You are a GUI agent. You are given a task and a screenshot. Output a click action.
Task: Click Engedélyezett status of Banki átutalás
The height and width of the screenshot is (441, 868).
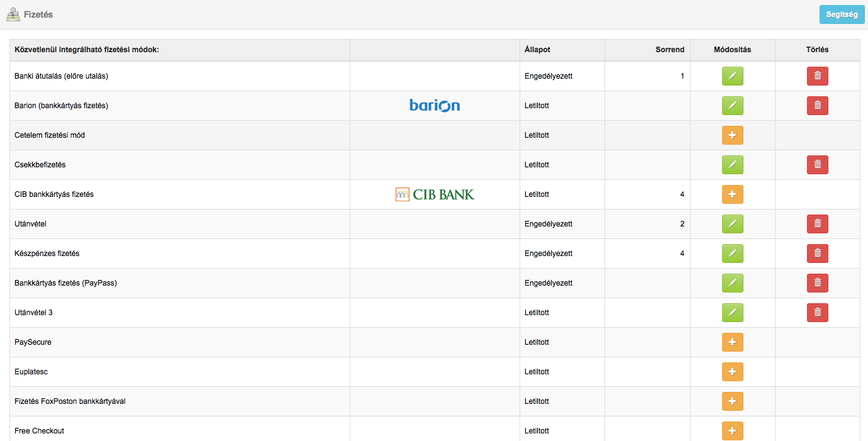(x=548, y=76)
